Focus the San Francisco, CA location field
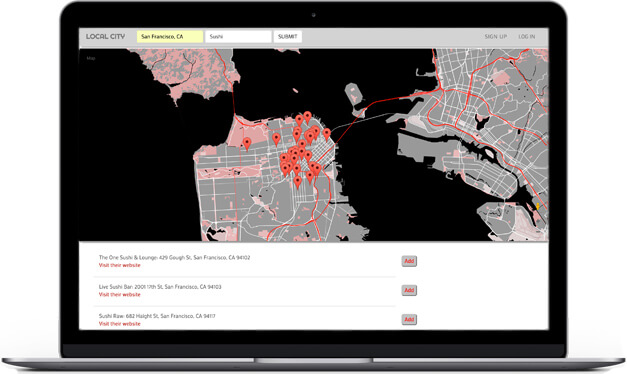 point(170,36)
